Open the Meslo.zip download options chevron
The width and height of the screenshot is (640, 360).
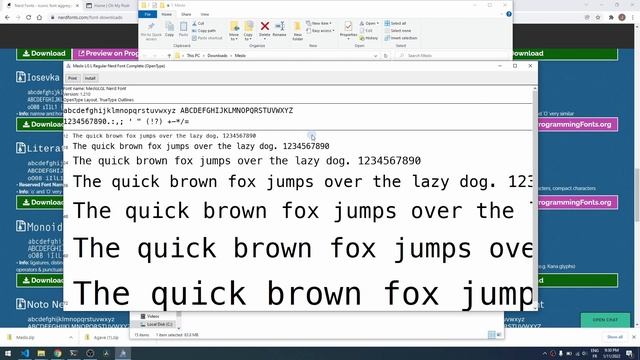pyautogui.click(x=71, y=338)
